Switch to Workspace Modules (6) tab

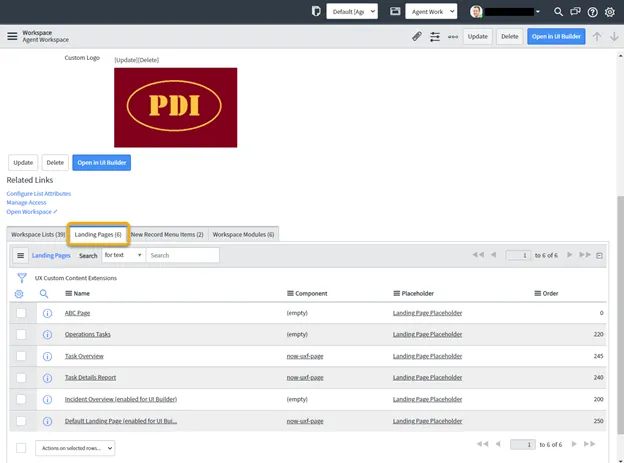(243, 234)
